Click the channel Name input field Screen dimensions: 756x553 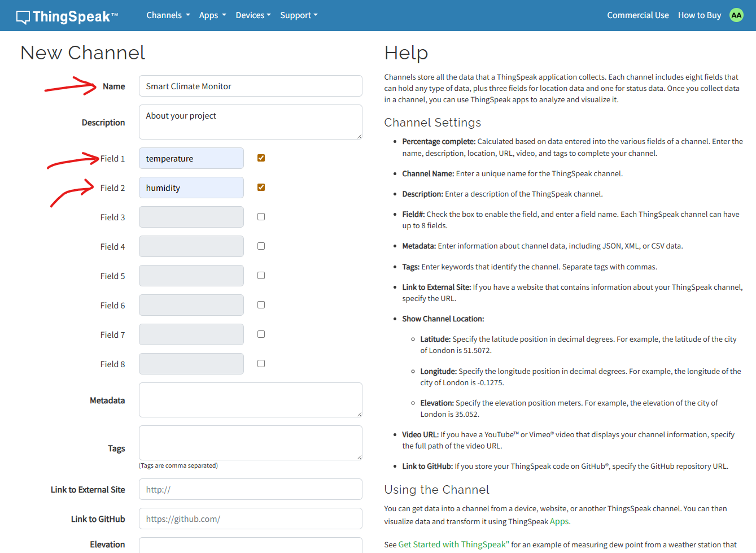250,86
